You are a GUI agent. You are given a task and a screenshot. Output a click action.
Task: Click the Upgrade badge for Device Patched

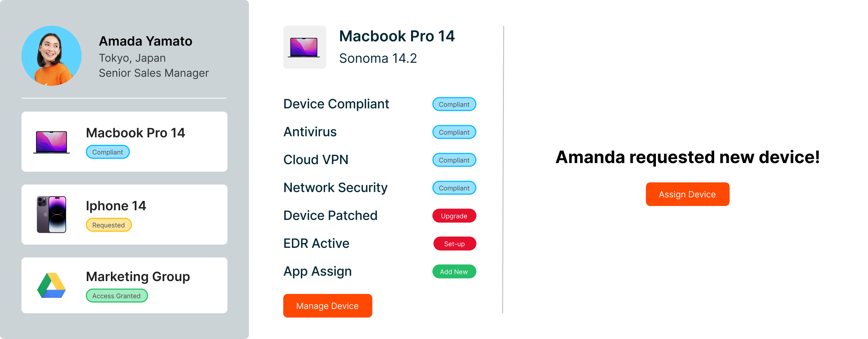[454, 216]
